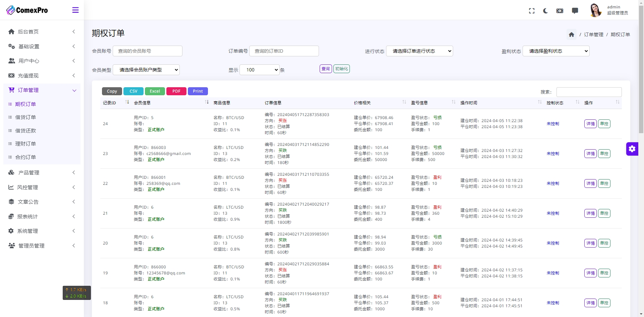Enter fullscreen mode via header icon
This screenshot has height=317, width=644.
532,11
